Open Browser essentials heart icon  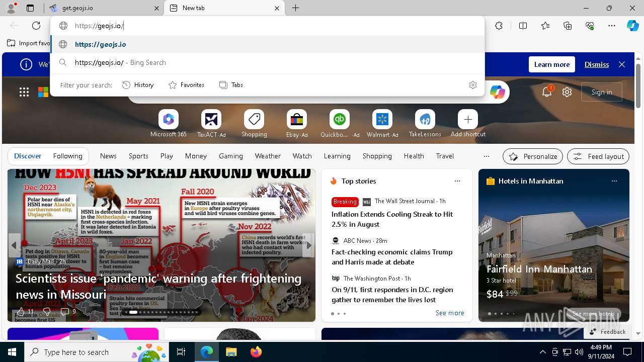point(590,26)
